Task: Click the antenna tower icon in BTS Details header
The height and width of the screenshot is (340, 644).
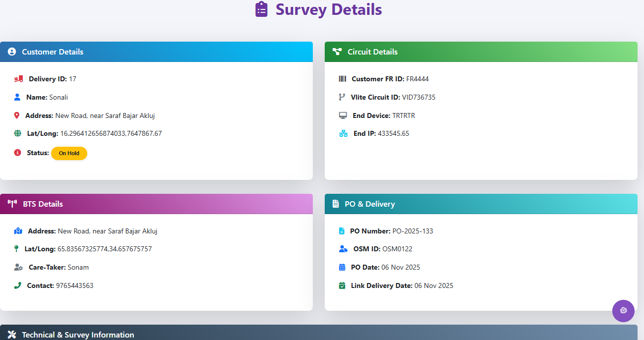Action: (x=12, y=204)
